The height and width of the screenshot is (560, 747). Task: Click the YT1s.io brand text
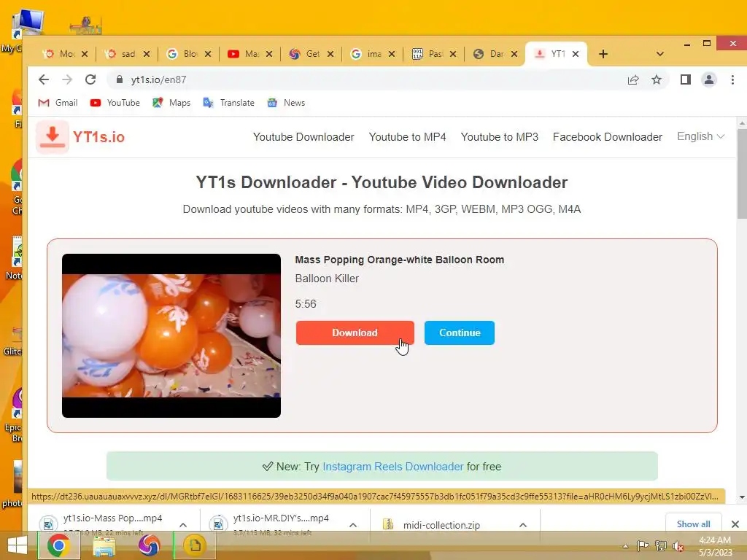point(98,137)
